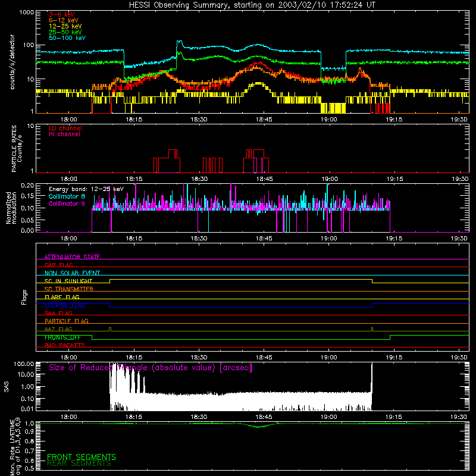This screenshot has height=476, width=476.
Task: Click the SC_IN_SUNLIGHT flag label
Action: point(68,281)
